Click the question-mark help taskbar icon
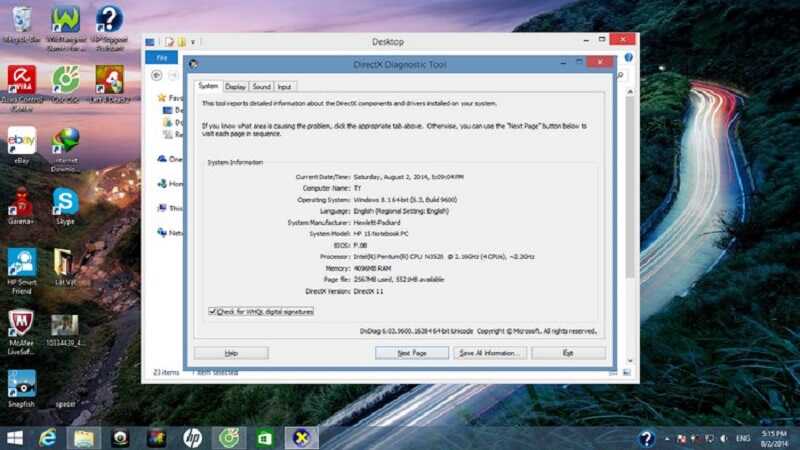The height and width of the screenshot is (450, 800). 646,439
